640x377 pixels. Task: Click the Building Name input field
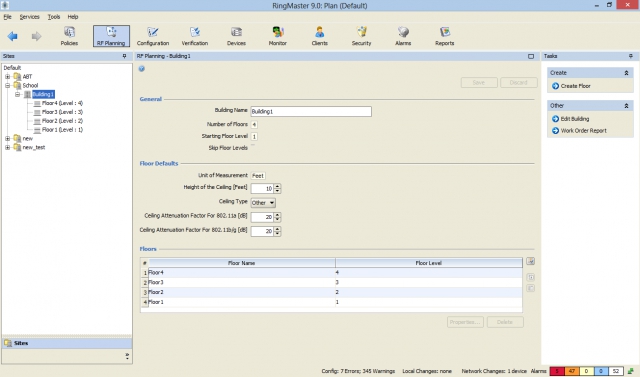[x=311, y=111]
